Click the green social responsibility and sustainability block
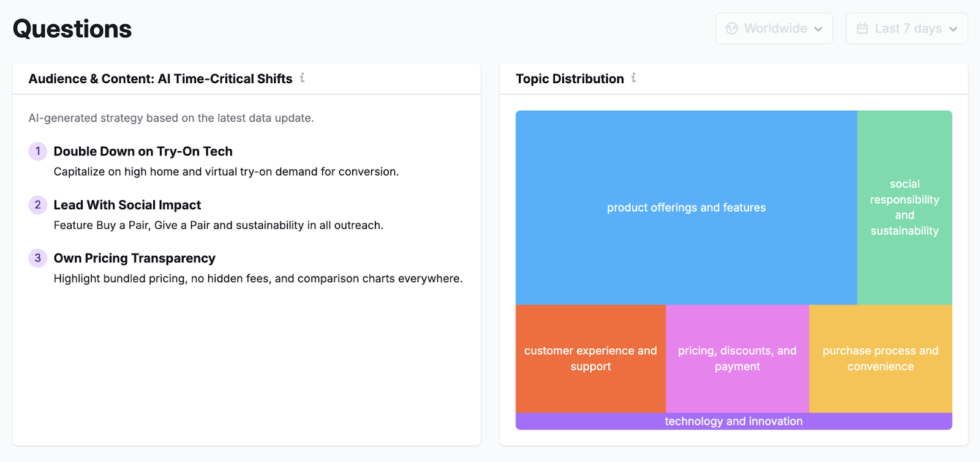 (905, 207)
